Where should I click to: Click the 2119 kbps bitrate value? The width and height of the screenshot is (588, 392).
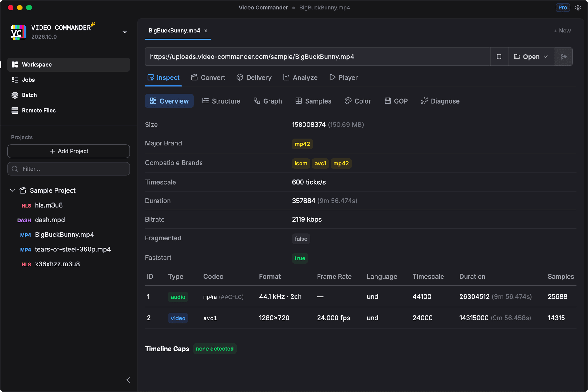pyautogui.click(x=307, y=220)
